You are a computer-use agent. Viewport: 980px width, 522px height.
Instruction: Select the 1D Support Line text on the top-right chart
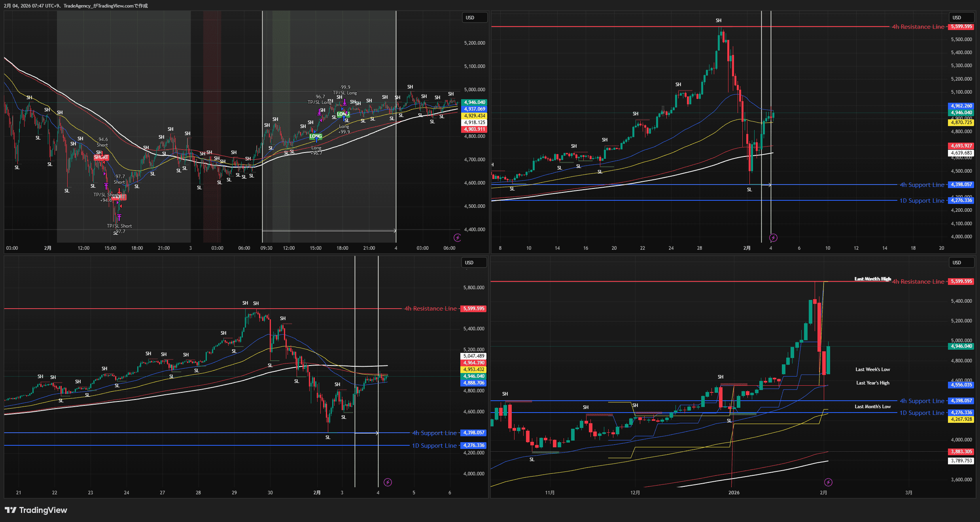[921, 201]
